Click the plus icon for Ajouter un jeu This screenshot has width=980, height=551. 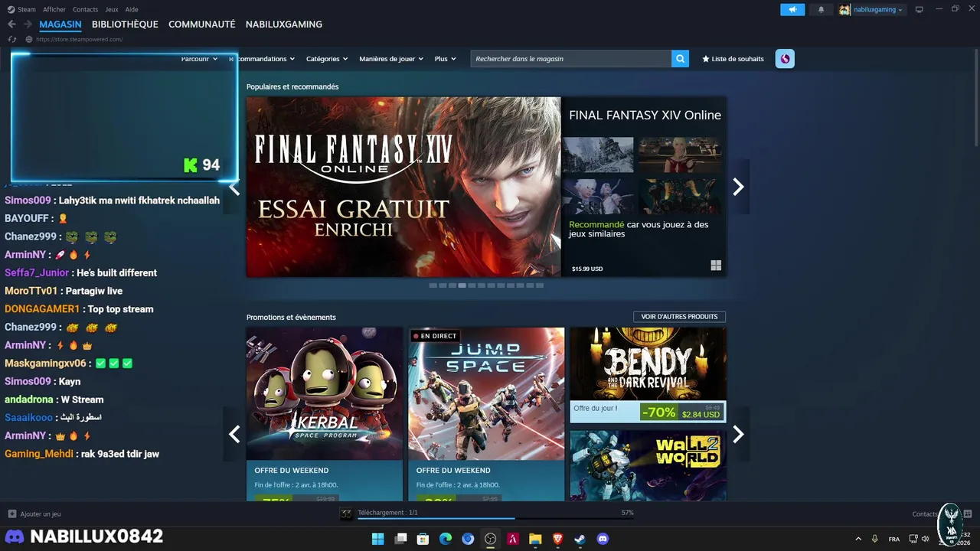12,514
